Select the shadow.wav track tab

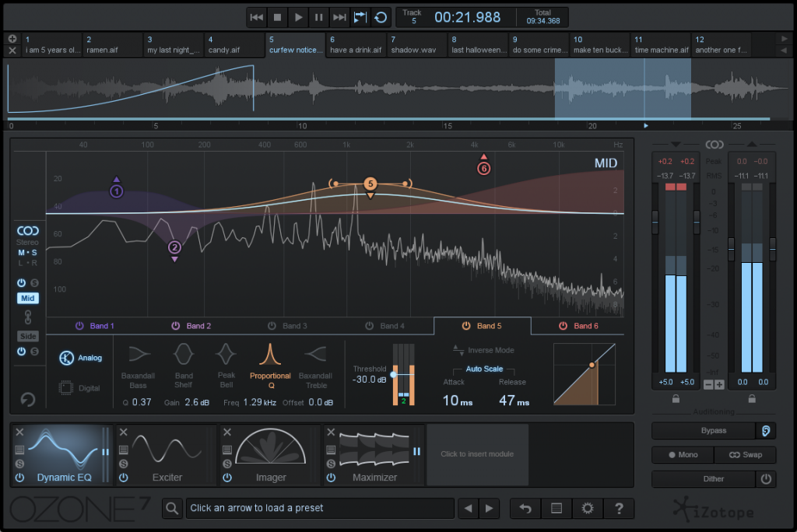[416, 45]
